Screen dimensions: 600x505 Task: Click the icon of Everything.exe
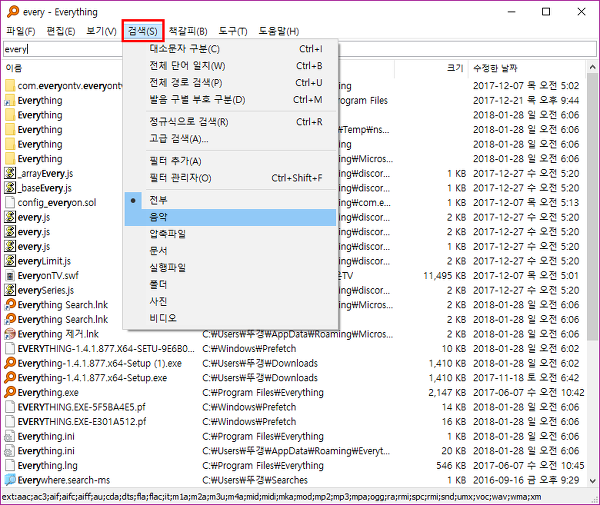point(10,392)
